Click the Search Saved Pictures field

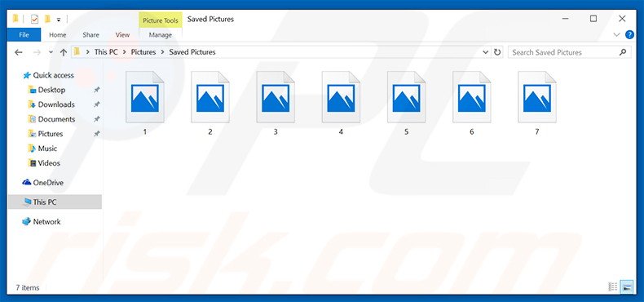pyautogui.click(x=562, y=52)
